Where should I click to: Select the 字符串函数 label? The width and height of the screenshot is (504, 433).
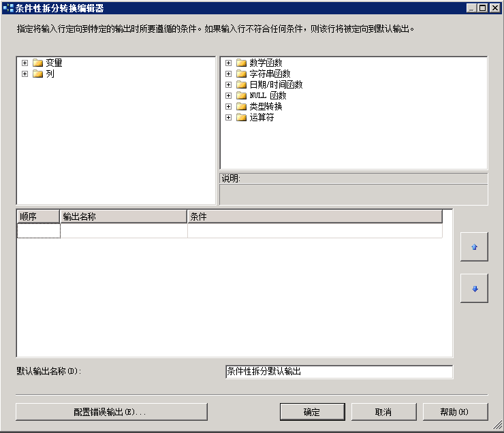270,74
